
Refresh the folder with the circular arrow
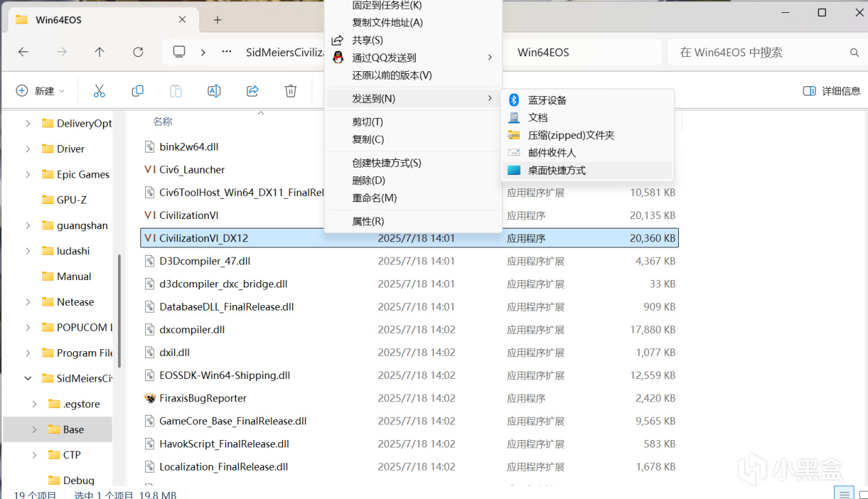138,52
